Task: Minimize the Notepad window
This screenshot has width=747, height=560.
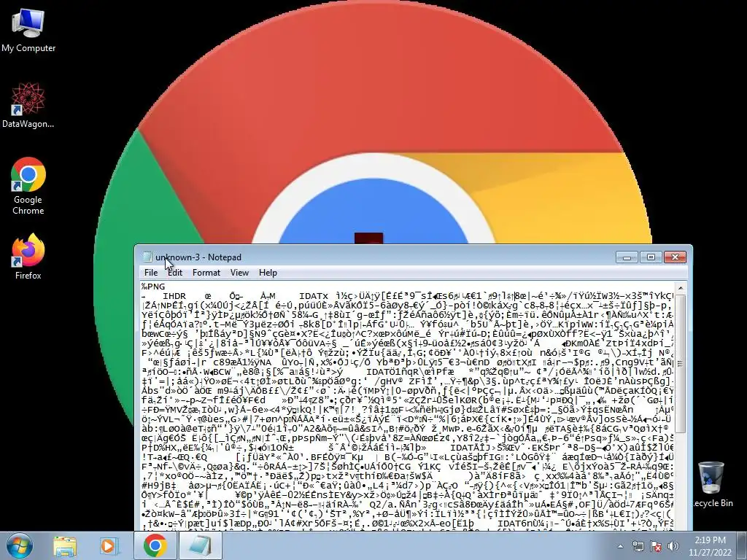Action: point(627,257)
